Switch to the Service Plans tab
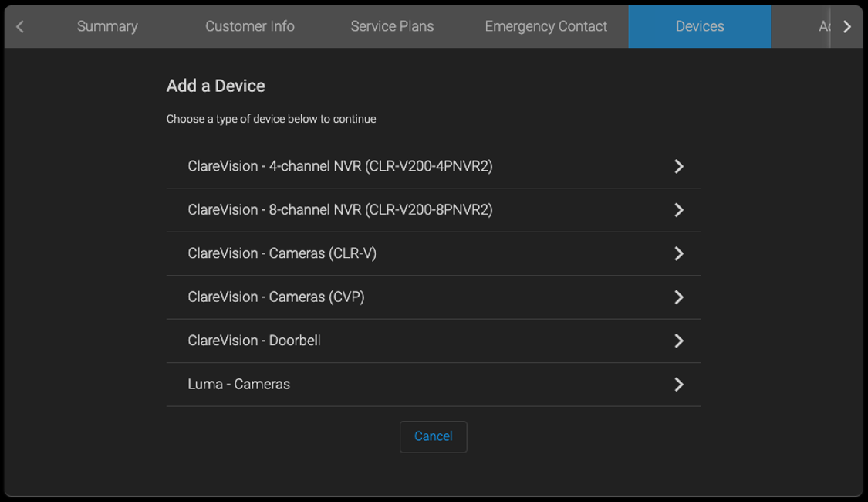This screenshot has width=868, height=502. [392, 25]
